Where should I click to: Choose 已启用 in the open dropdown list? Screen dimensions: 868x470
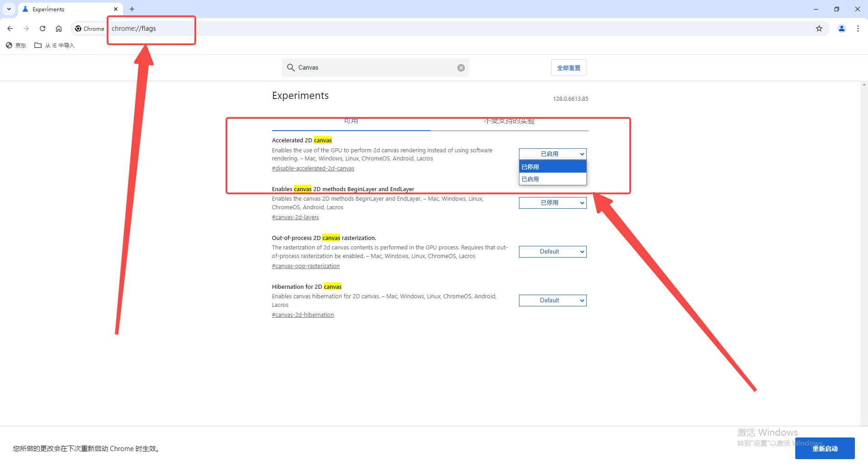click(x=552, y=179)
